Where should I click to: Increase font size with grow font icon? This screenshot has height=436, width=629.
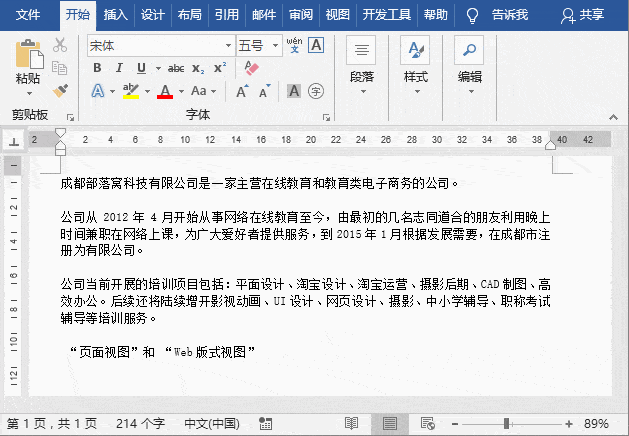click(242, 91)
